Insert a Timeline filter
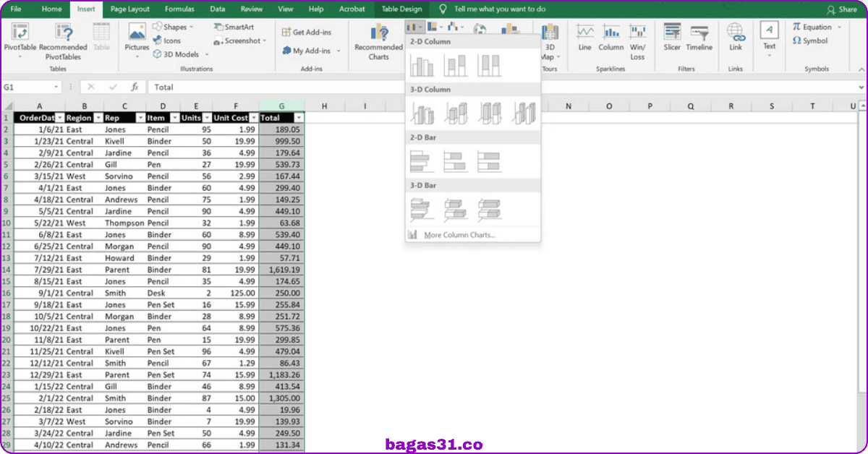Image resolution: width=868 pixels, height=454 pixels. (699, 39)
